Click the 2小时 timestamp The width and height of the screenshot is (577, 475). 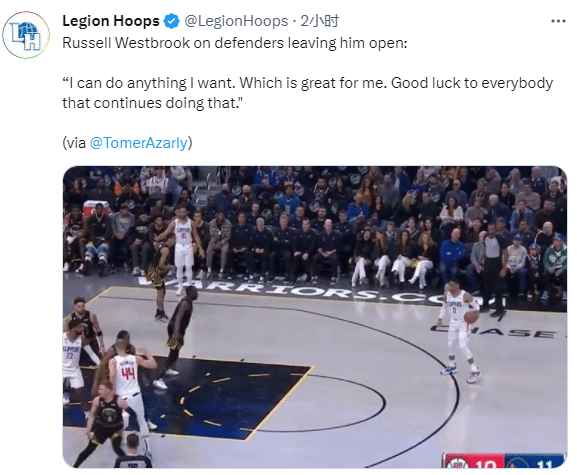click(320, 21)
